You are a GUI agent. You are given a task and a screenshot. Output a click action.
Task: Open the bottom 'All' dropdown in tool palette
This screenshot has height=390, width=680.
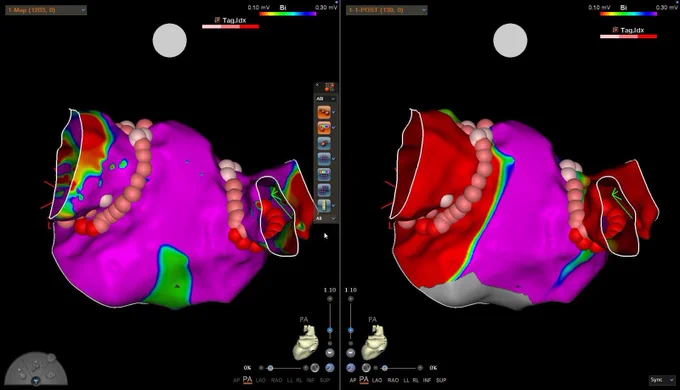[x=325, y=219]
